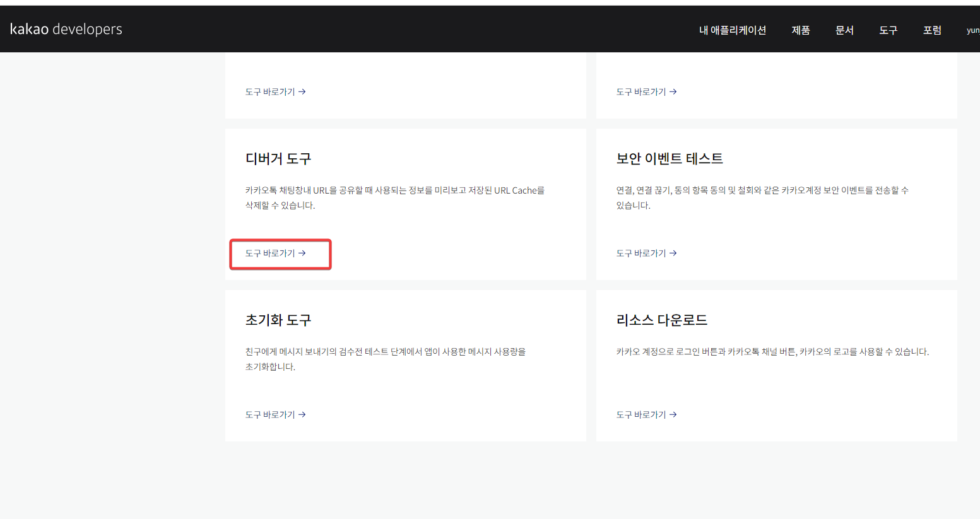Screen dimensions: 980x519
Task: Visit the 포럼 navigation item
Action: (x=932, y=30)
